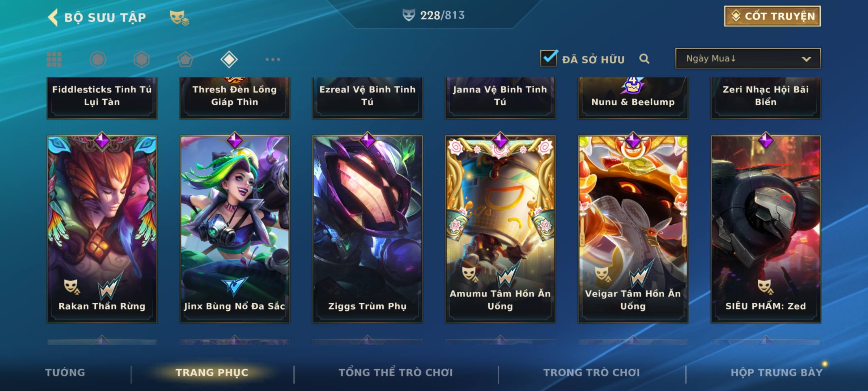Switch to the Tướng tab
This screenshot has width=868, height=391.
tap(65, 372)
